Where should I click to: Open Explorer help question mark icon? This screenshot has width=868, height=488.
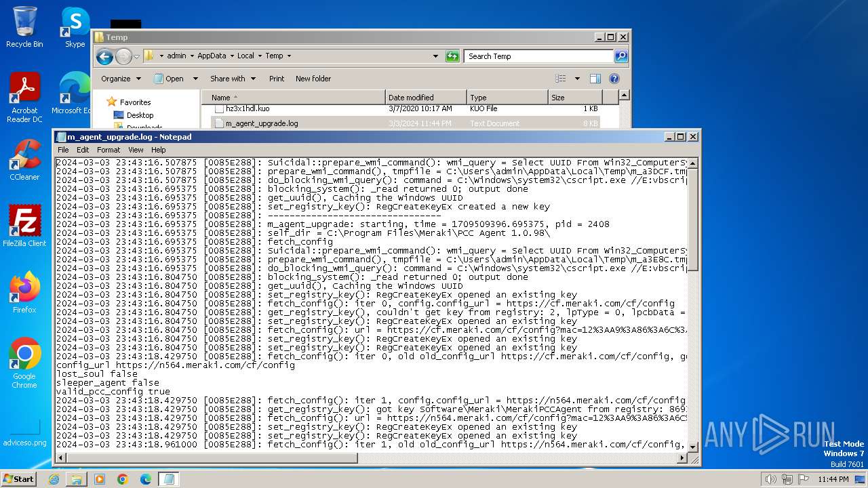tap(614, 79)
